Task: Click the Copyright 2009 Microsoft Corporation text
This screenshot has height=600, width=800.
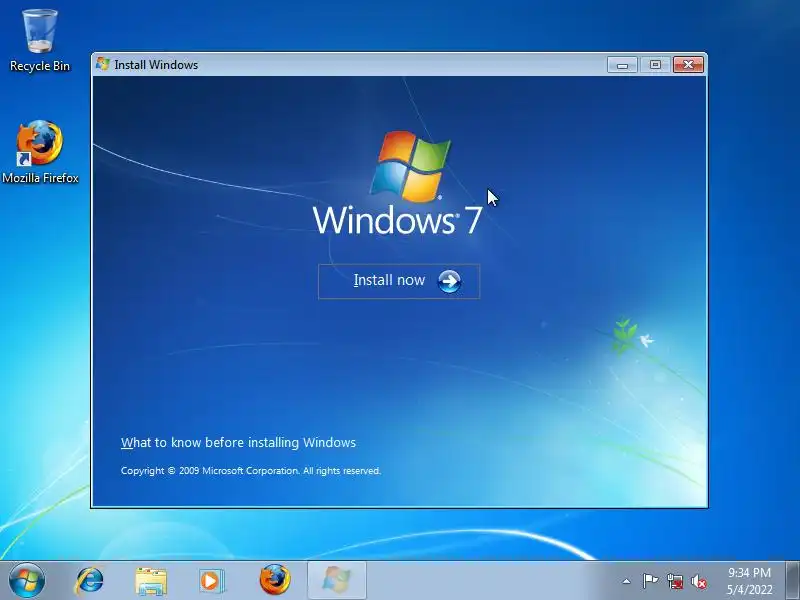Action: click(251, 470)
